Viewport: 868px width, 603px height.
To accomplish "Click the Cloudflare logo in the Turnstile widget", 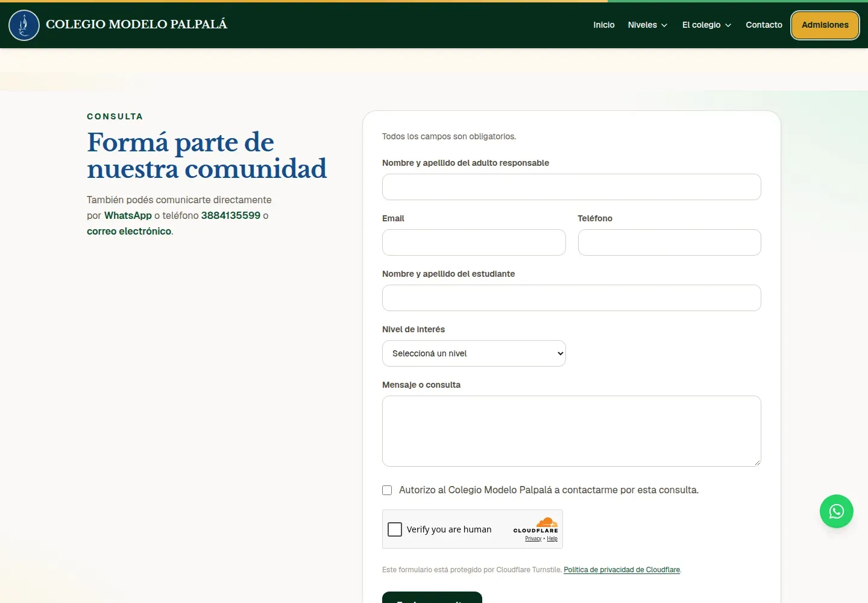I will (x=536, y=525).
